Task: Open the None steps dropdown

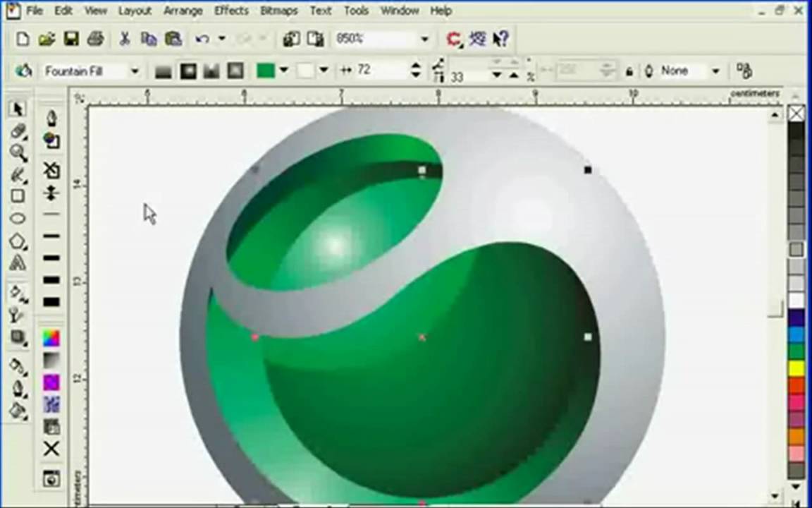Action: coord(716,71)
